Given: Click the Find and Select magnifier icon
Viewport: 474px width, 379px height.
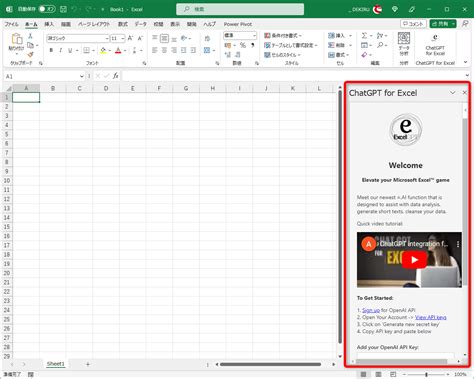Looking at the screenshot, I should coord(380,45).
